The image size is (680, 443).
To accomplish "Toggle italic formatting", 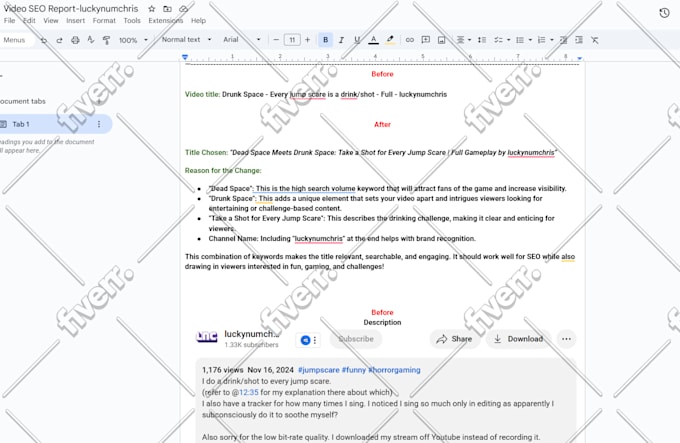I will click(x=341, y=40).
